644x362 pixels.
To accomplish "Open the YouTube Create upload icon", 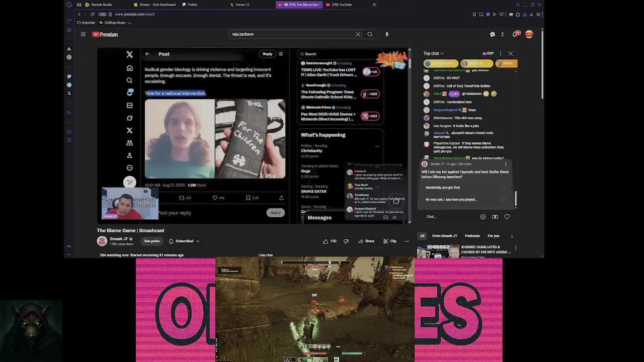I will pyautogui.click(x=502, y=34).
